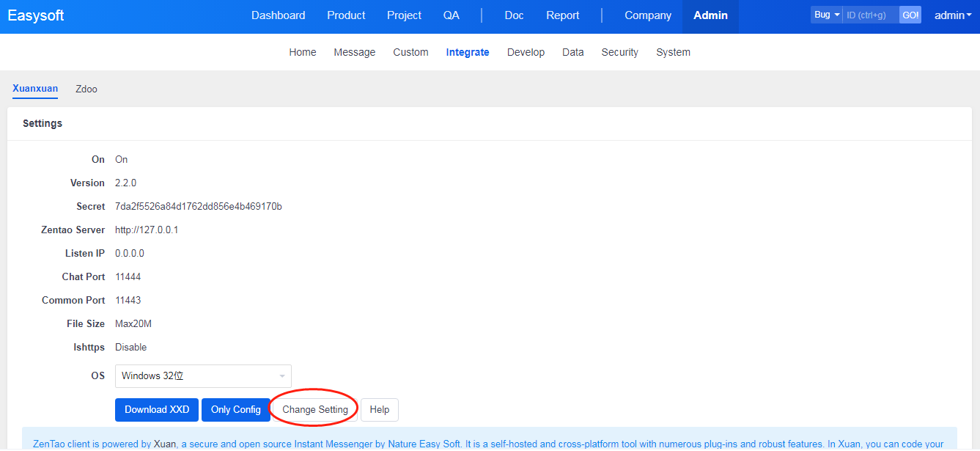Click the File Size value Max20M
Viewport: 980px width, 451px height.
coord(133,323)
